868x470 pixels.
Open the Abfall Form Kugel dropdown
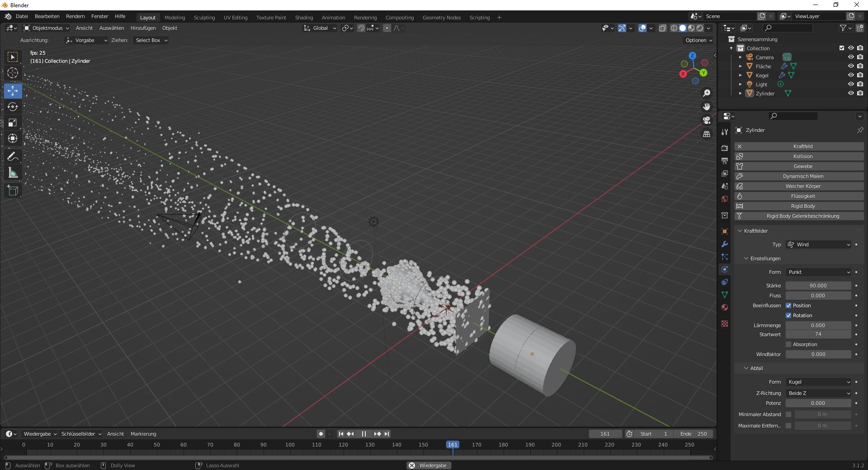[x=819, y=382]
